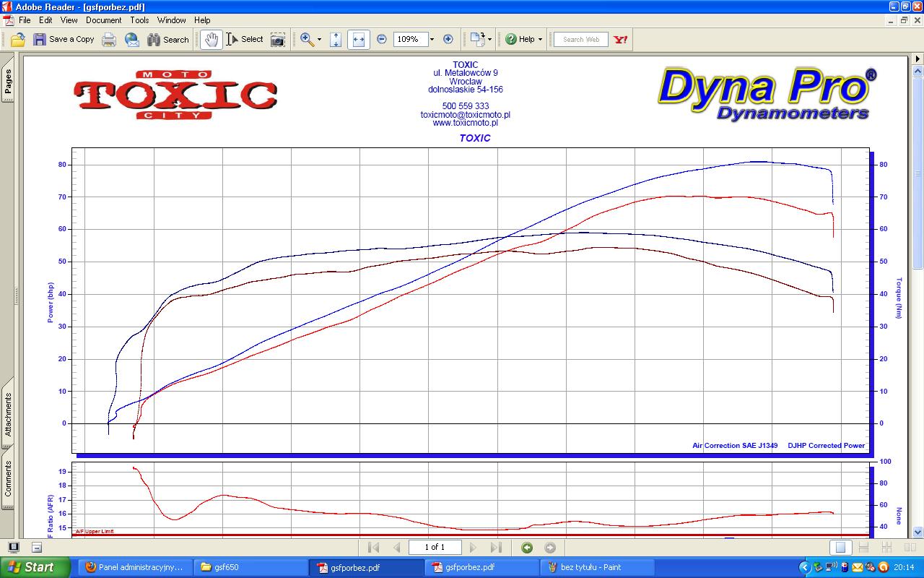Click the Email globe icon

coord(132,40)
